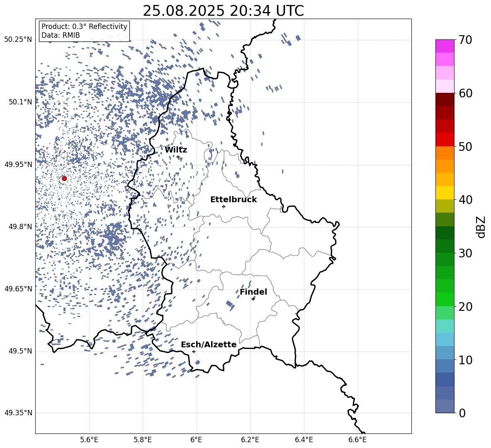Image resolution: width=491 pixels, height=448 pixels.
Task: Click the 5.8°E longitude label
Action: (143, 440)
